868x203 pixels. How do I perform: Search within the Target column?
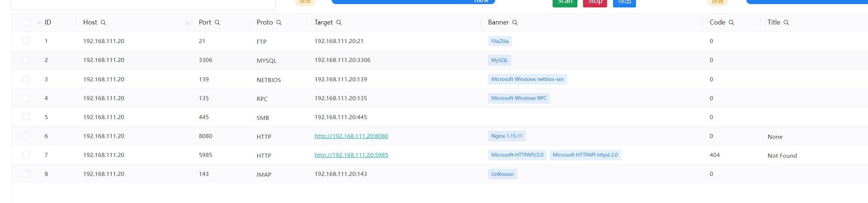coord(339,23)
